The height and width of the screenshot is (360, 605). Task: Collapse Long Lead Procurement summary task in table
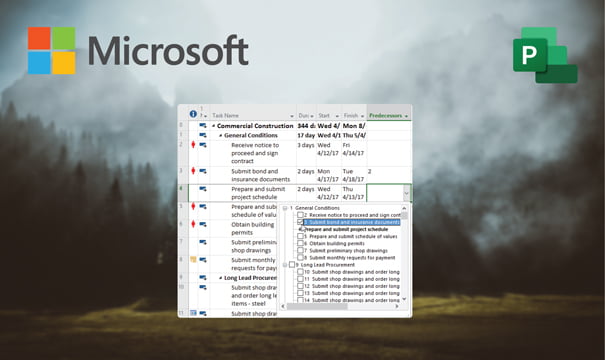pyautogui.click(x=221, y=278)
